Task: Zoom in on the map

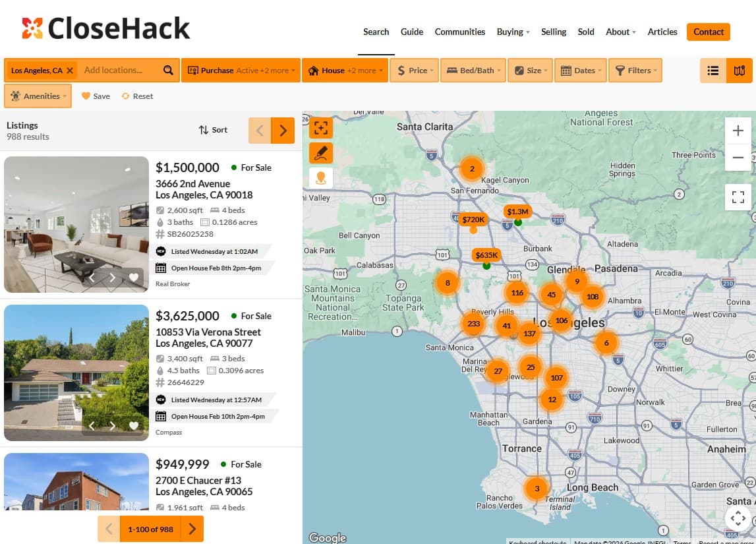Action: coord(738,131)
